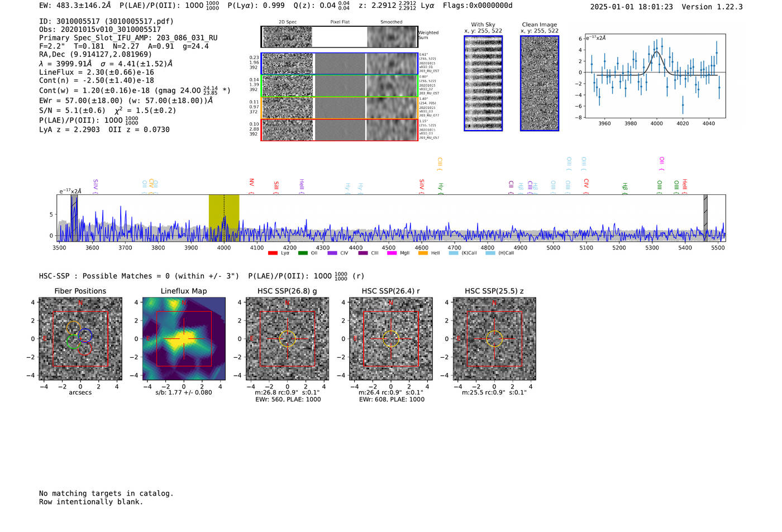782x532 pixels.
Task: Click the (H)CaII legend swatch
Action: (x=490, y=253)
